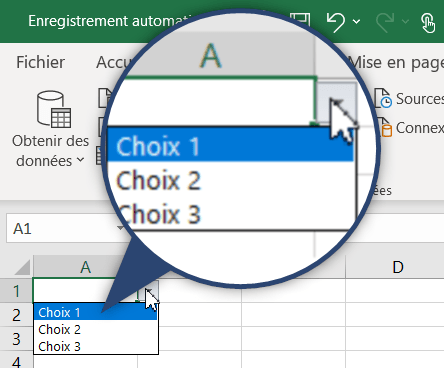Choose Choix 3 in small dropdown list

[x=95, y=346]
